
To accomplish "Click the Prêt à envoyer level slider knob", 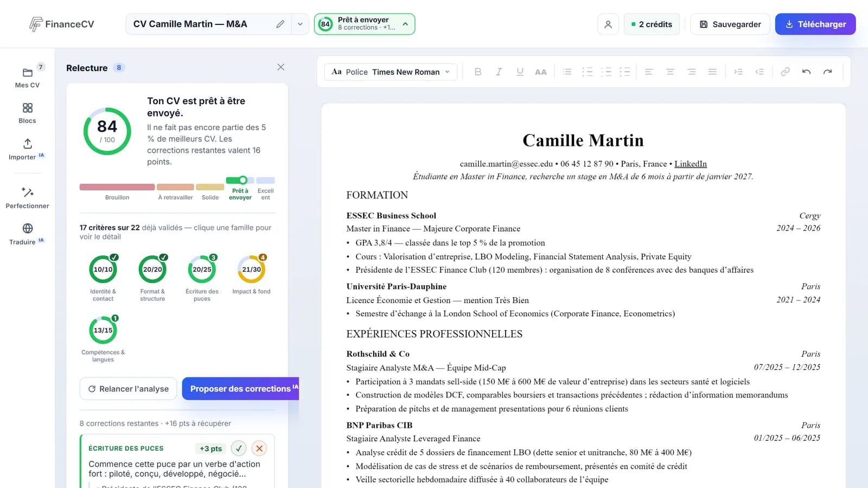I will click(243, 180).
